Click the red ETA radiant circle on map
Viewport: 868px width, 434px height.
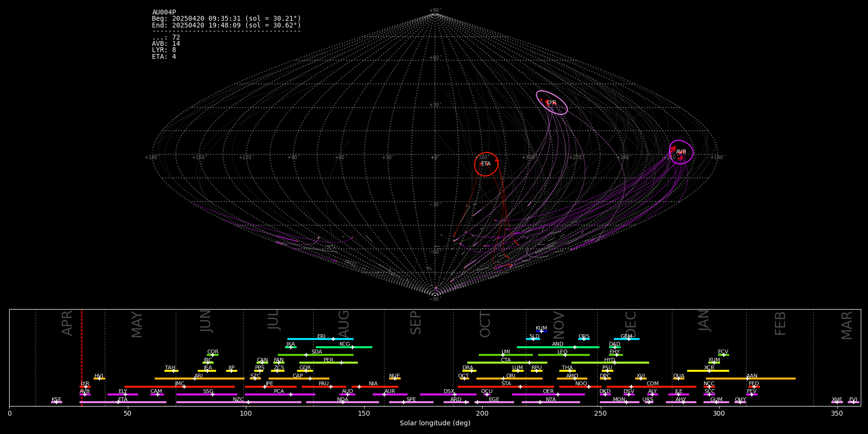coord(486,164)
